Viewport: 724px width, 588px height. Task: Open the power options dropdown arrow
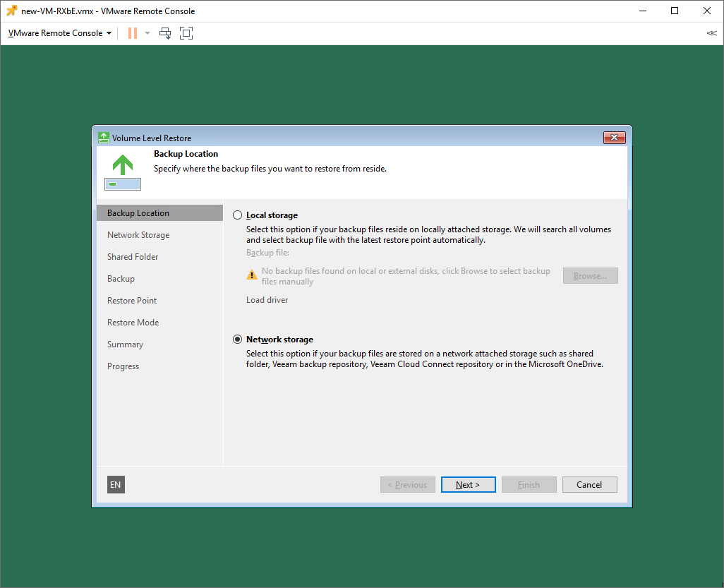(147, 33)
